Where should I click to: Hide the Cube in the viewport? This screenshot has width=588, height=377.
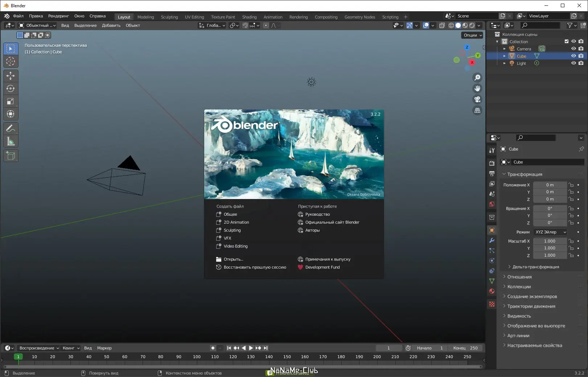coord(573,56)
